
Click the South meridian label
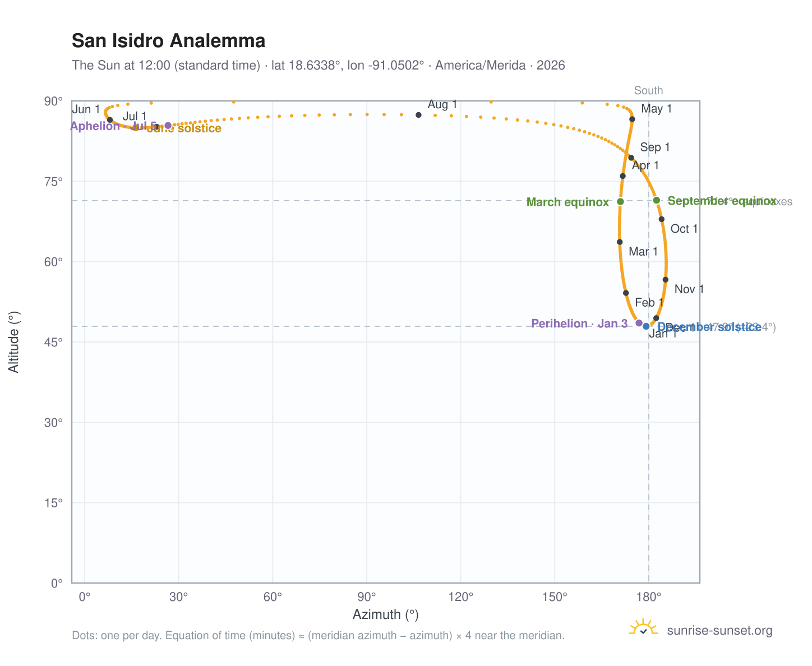(x=648, y=90)
